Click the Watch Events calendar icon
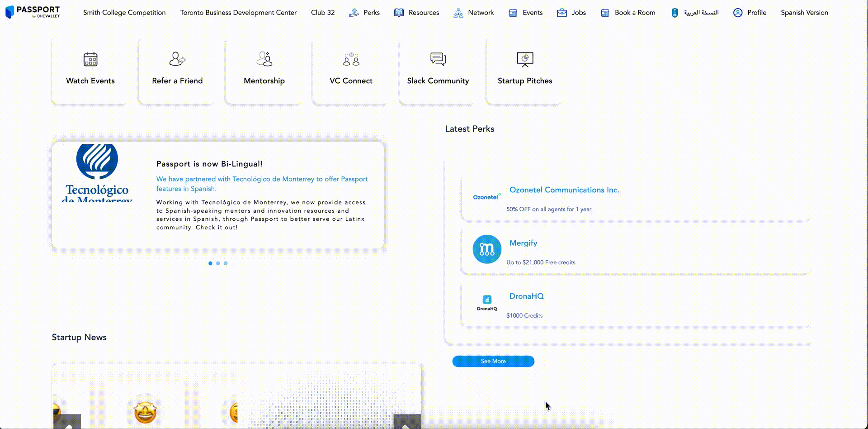The height and width of the screenshot is (429, 868). pyautogui.click(x=90, y=59)
